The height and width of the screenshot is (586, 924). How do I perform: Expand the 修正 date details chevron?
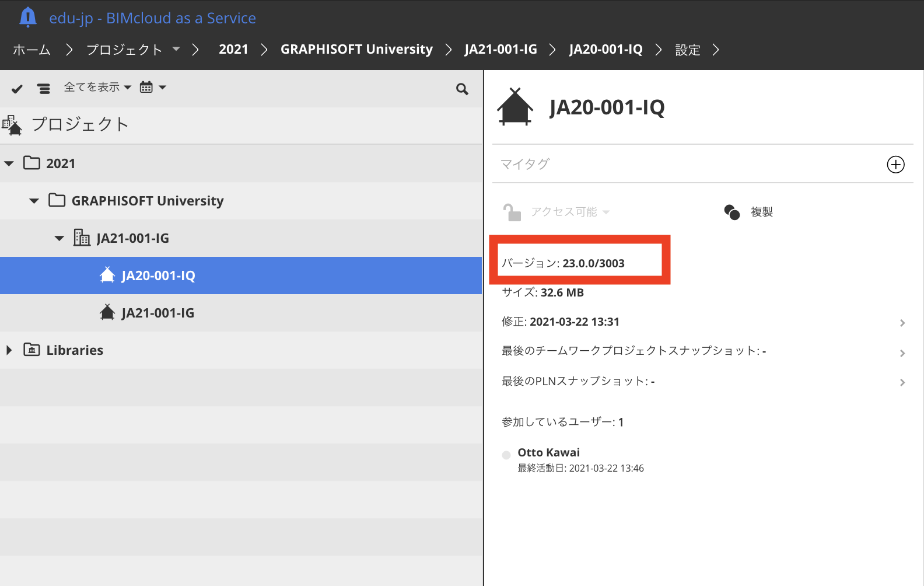[x=902, y=323]
